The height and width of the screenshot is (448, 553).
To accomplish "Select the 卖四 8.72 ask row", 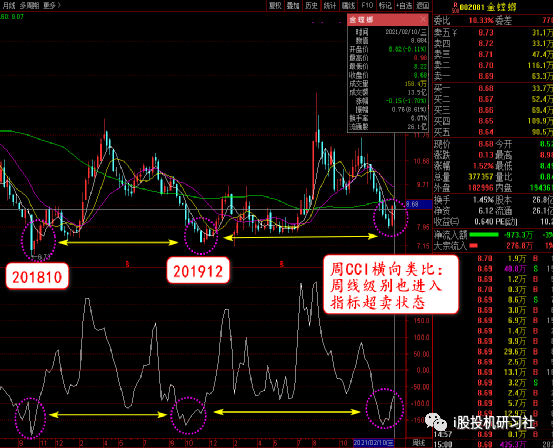I will (493, 43).
